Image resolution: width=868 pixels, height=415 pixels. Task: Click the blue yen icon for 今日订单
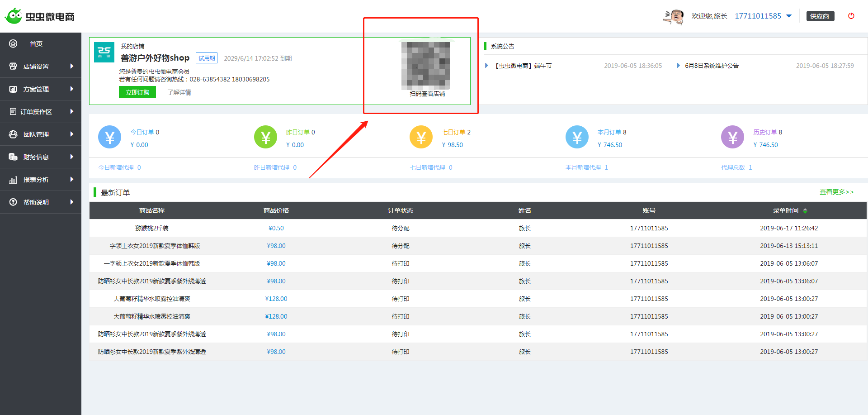click(109, 137)
